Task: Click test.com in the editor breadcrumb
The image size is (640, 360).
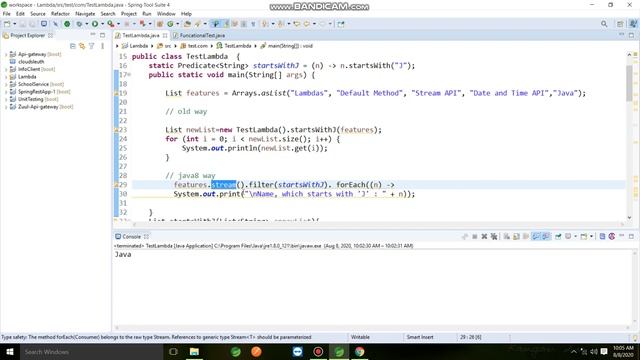Action: point(198,46)
